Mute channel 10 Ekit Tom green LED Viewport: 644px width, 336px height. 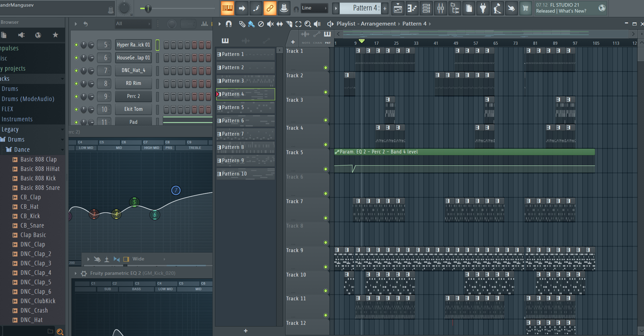tap(76, 109)
